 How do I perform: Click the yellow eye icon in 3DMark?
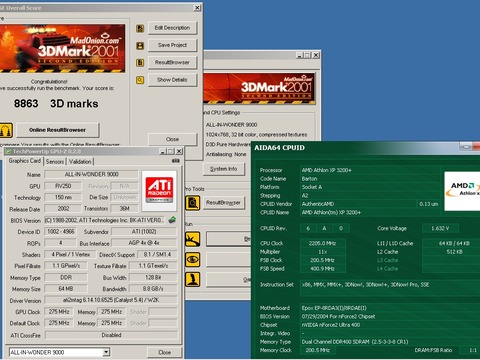coord(193,259)
